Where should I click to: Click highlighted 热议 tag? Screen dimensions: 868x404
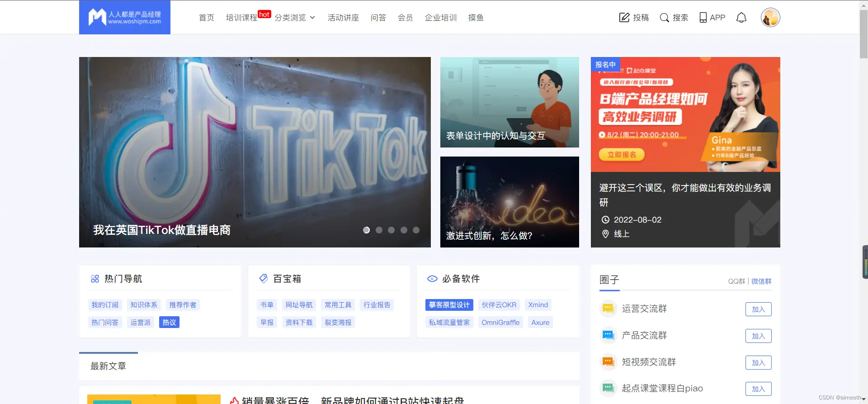(x=169, y=323)
